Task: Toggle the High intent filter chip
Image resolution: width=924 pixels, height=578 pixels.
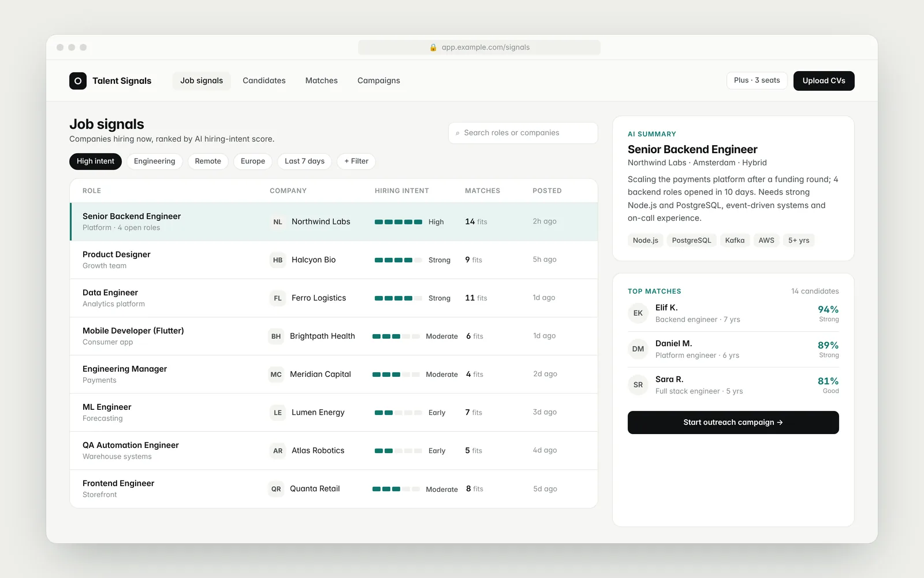Action: [95, 161]
